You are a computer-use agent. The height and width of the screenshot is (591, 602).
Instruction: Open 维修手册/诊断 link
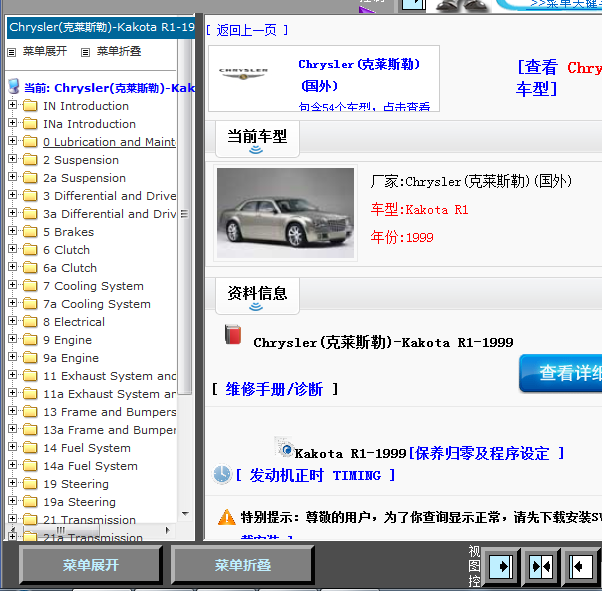(x=274, y=389)
